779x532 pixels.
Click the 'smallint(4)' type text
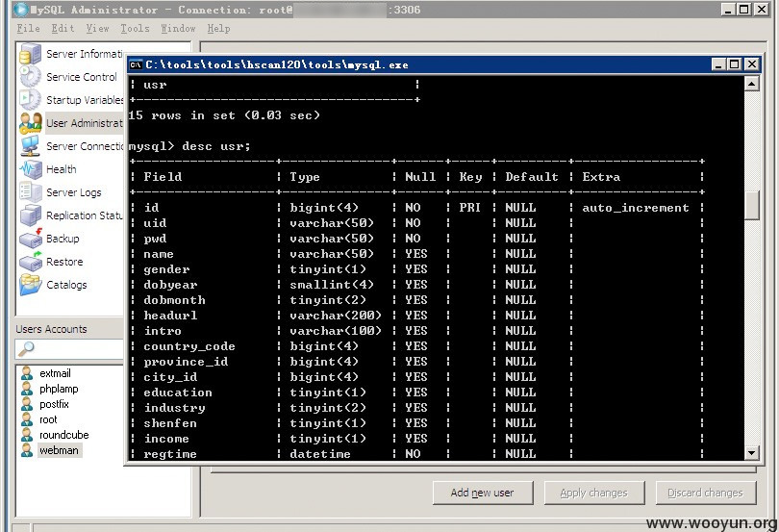[332, 285]
